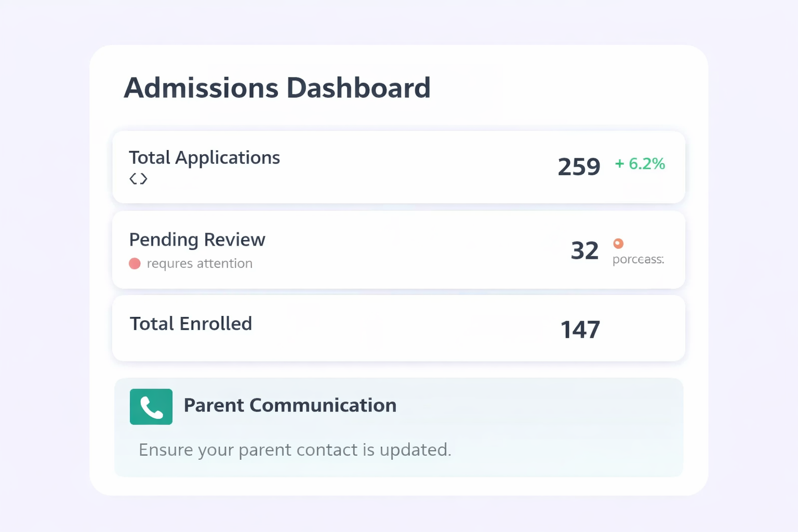This screenshot has height=532, width=798.
Task: Click the orange ring icon near 32
Action: click(618, 243)
